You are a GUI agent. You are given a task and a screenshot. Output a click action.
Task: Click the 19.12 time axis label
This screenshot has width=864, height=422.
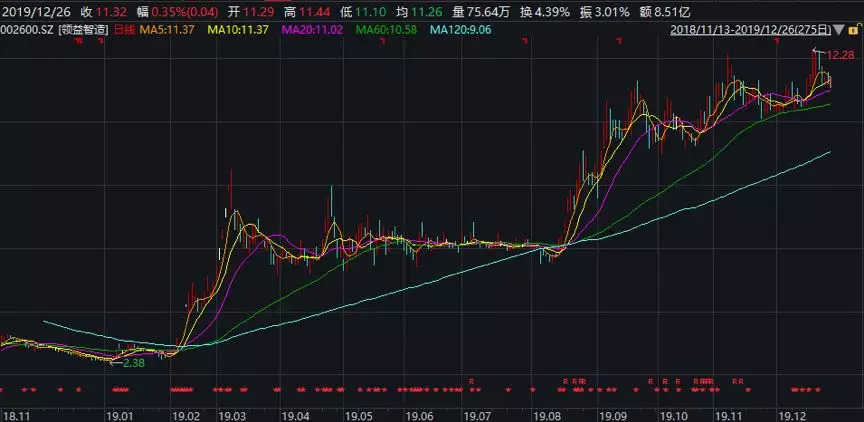pos(792,414)
